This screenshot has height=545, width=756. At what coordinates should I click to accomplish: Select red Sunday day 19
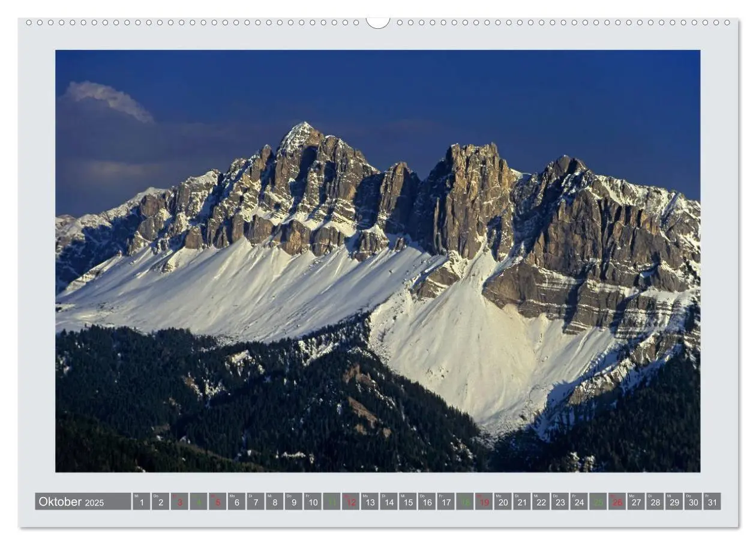[x=484, y=501]
